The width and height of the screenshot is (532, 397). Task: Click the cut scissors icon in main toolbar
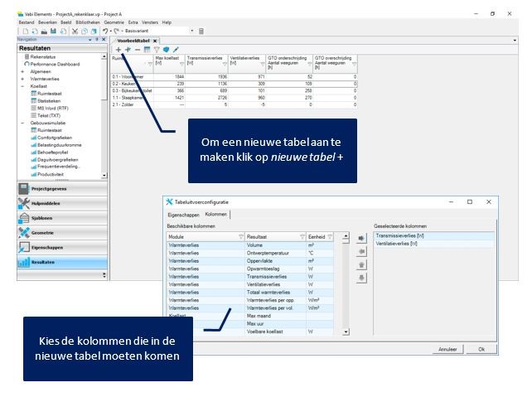(x=75, y=31)
